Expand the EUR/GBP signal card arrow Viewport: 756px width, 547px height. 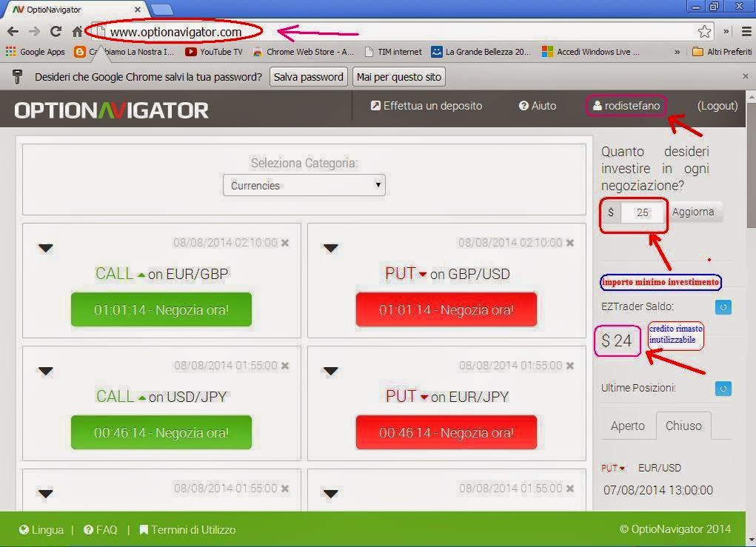point(45,248)
